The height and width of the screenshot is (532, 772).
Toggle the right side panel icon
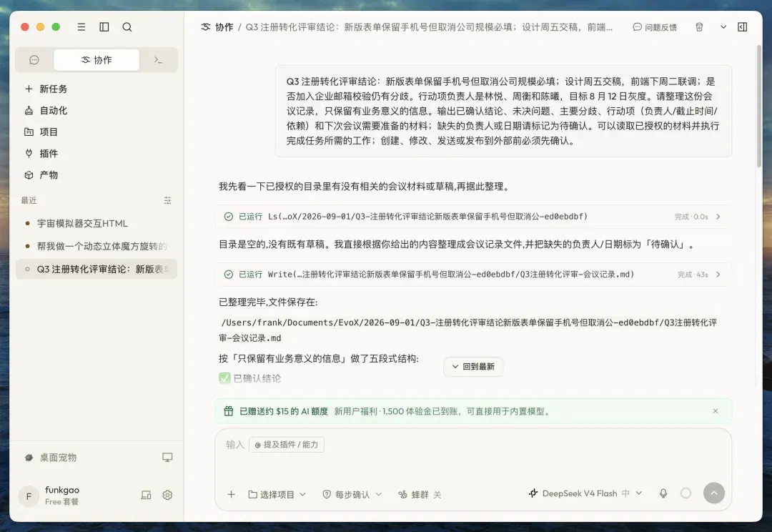(743, 27)
